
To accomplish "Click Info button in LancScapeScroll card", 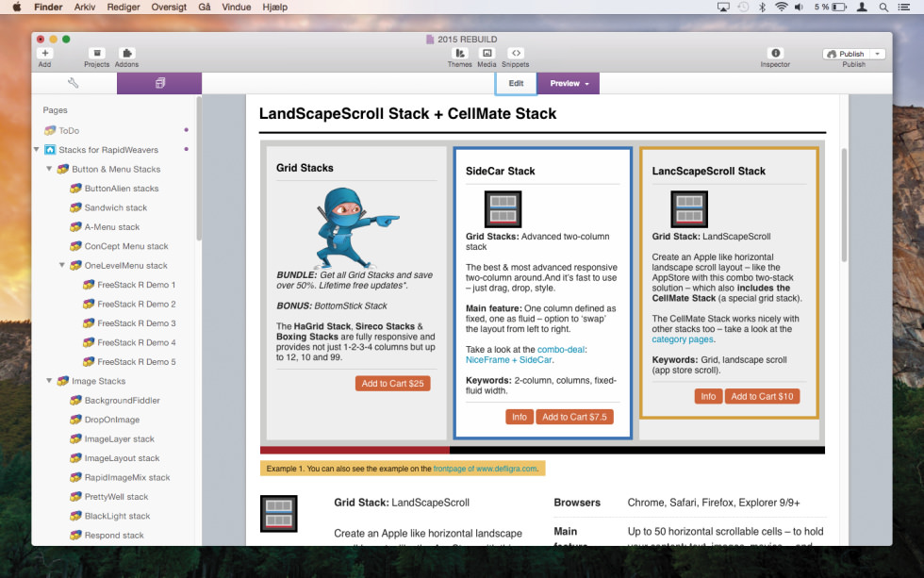I will pos(708,397).
